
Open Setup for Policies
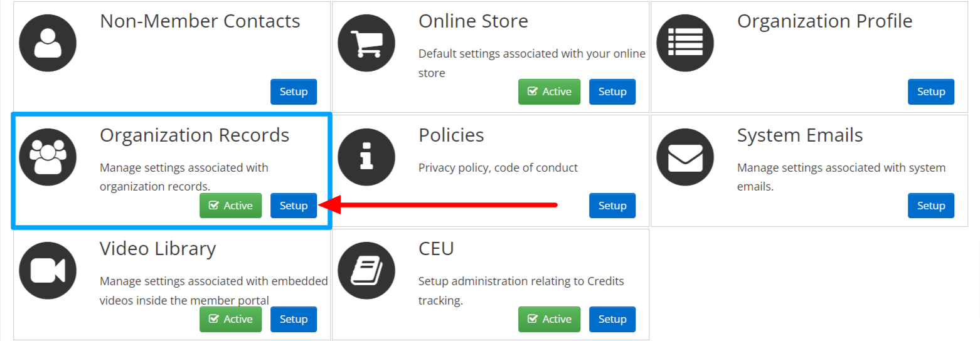[x=612, y=206]
